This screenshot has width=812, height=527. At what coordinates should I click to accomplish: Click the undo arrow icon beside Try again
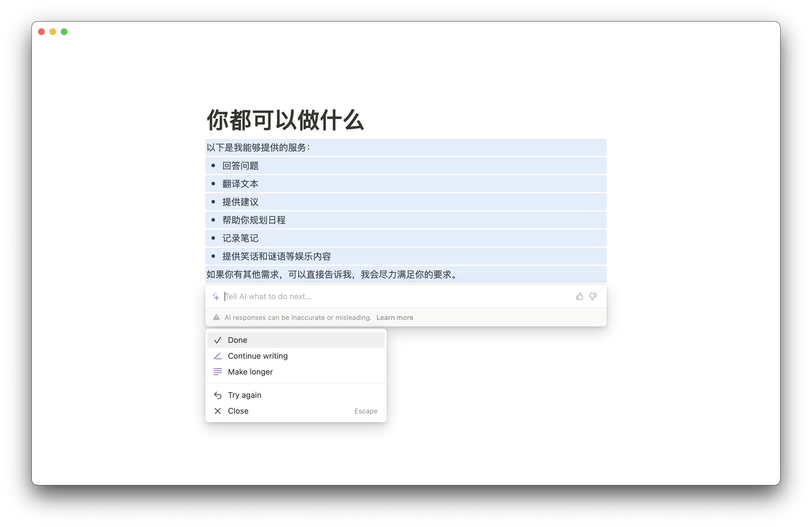218,395
